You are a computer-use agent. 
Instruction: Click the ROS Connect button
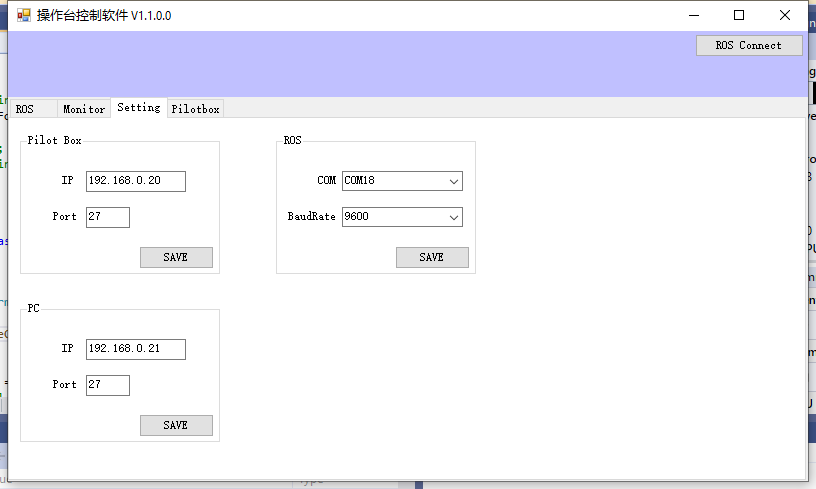pos(749,45)
